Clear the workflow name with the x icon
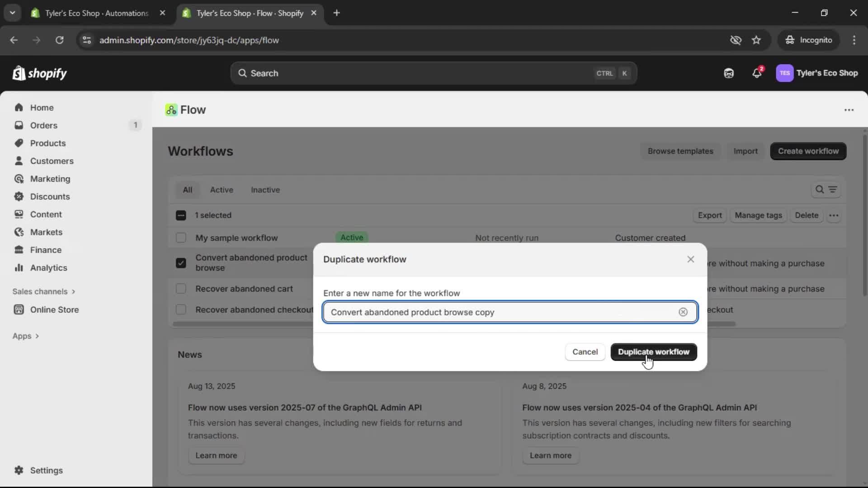This screenshot has width=868, height=488. point(683,312)
